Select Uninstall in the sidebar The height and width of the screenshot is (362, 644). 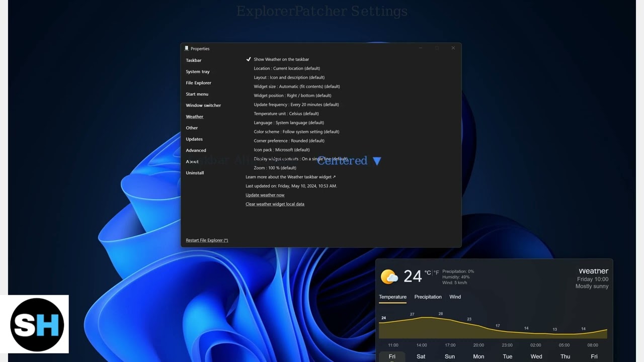click(195, 173)
